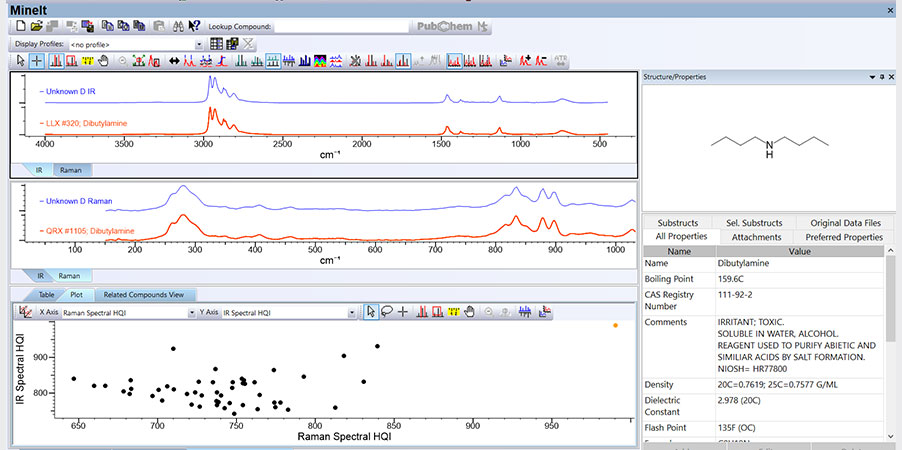Click the binoculars search icon
The width and height of the screenshot is (902, 450).
[x=179, y=26]
